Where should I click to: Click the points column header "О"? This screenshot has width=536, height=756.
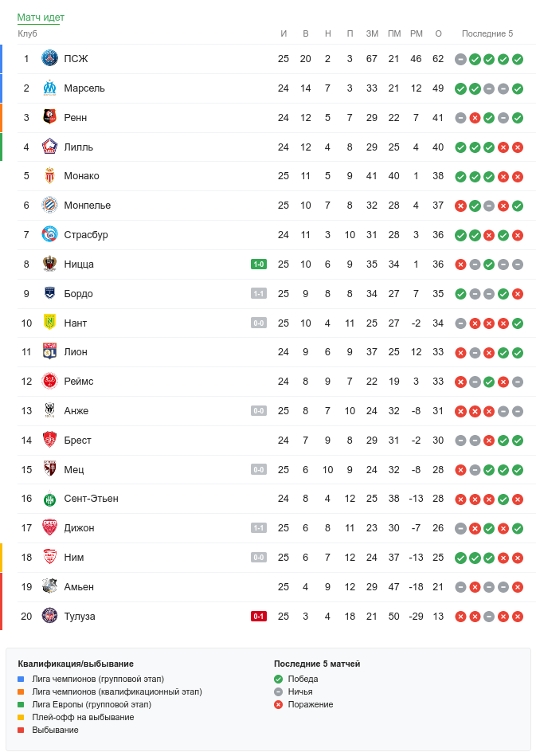coord(438,33)
